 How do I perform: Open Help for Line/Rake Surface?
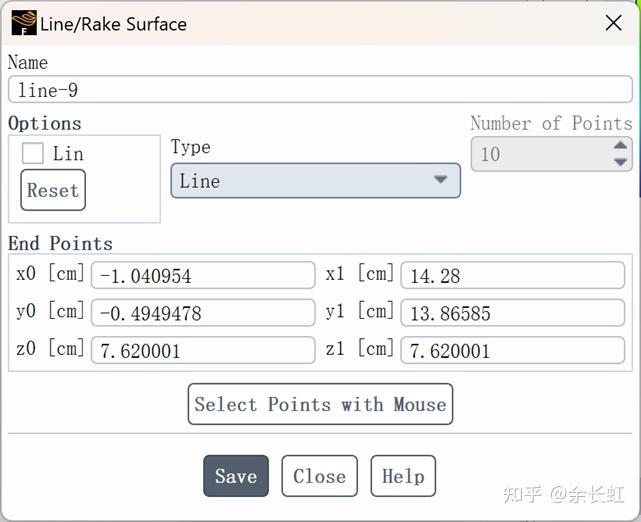(403, 476)
